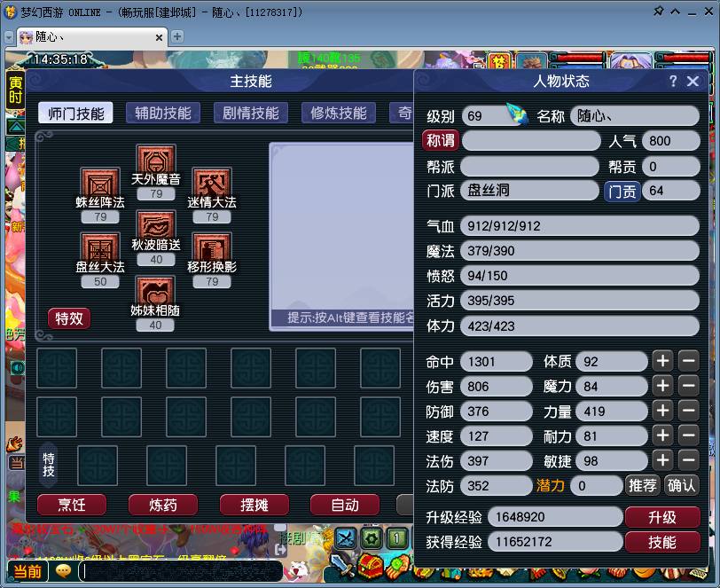The height and width of the screenshot is (588, 720).
Task: Select the 秋波暗送 skill icon
Action: coord(156,225)
